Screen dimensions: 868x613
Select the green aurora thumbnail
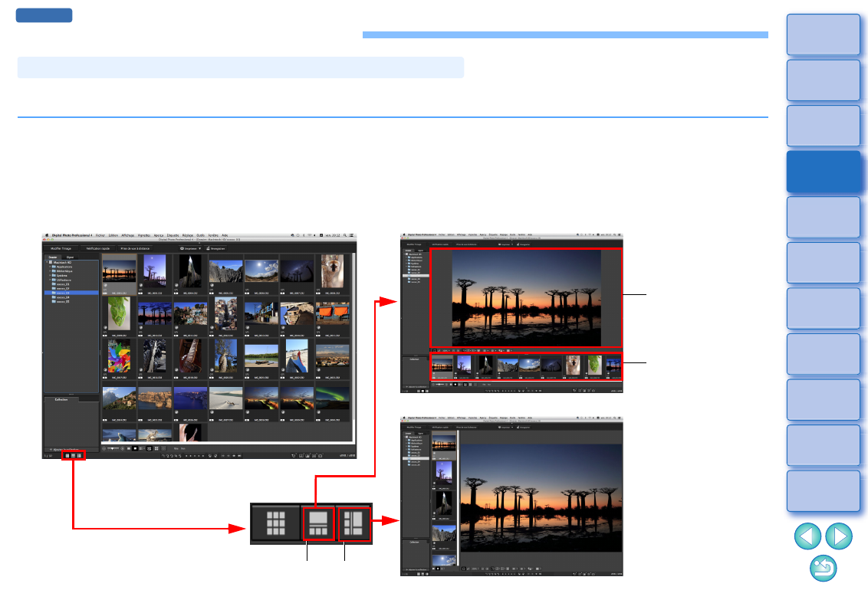(x=333, y=399)
